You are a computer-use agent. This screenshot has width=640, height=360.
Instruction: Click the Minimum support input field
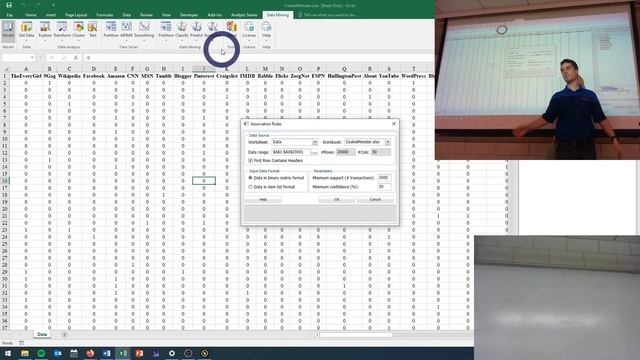tap(384, 178)
